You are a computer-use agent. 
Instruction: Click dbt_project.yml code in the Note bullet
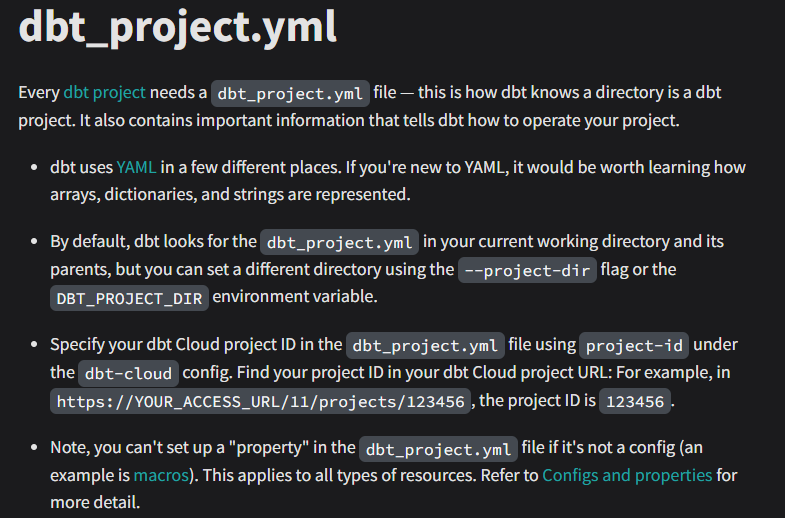[x=438, y=449]
